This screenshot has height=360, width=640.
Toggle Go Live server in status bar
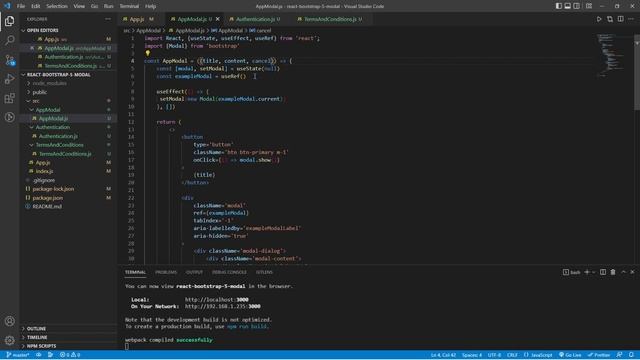[x=570, y=355]
